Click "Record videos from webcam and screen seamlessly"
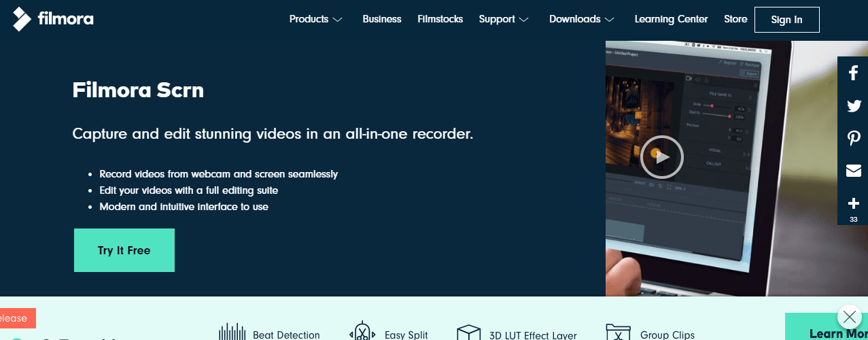Screen dimensions: 868x340 219,174
